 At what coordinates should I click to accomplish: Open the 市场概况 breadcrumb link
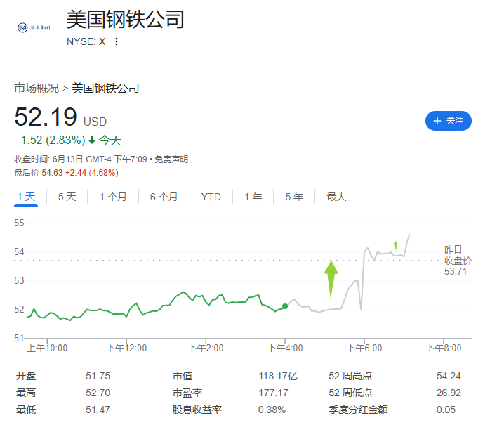37,88
